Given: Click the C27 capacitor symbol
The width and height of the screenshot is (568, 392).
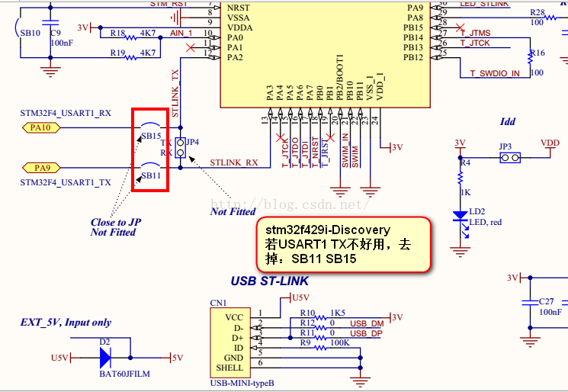Looking at the screenshot, I should [530, 302].
